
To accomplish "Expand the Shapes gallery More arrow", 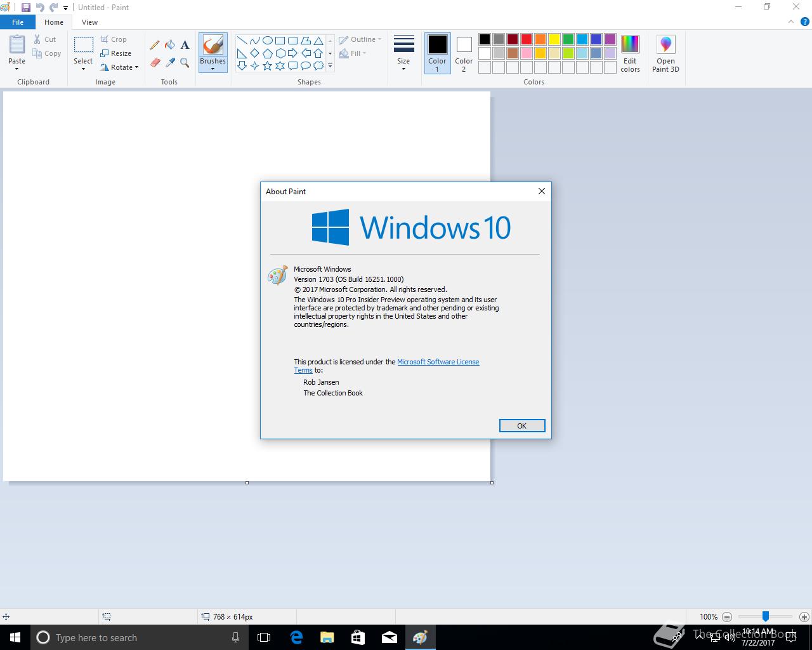I will [x=330, y=66].
